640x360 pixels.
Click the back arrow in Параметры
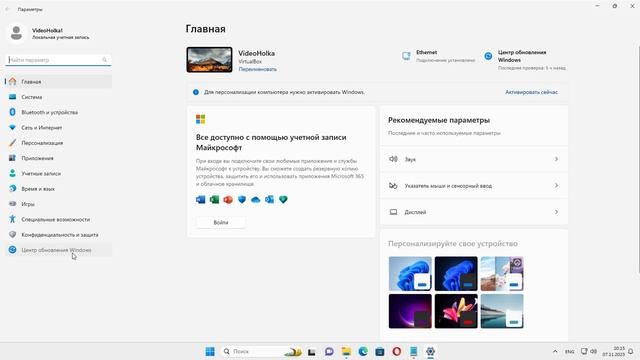(x=7, y=9)
